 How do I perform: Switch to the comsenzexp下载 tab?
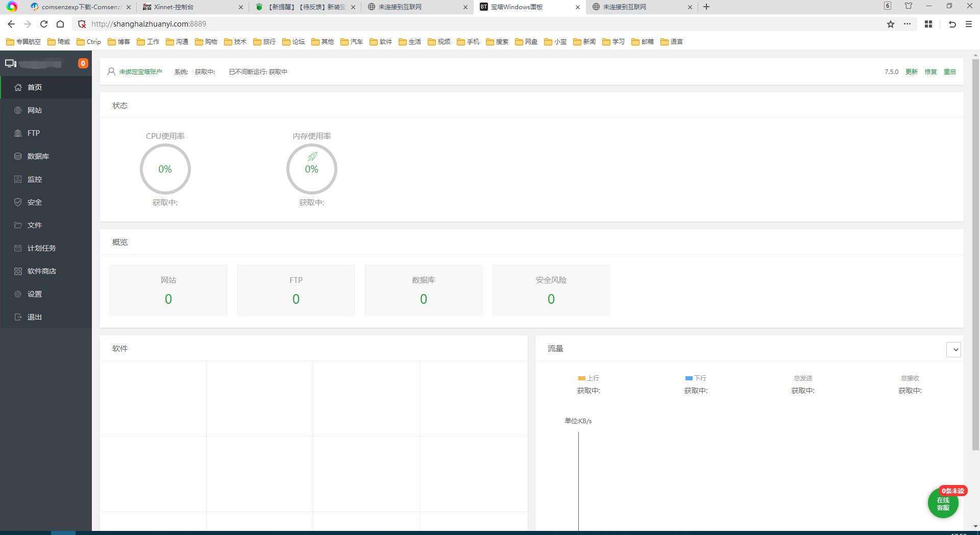coord(80,7)
